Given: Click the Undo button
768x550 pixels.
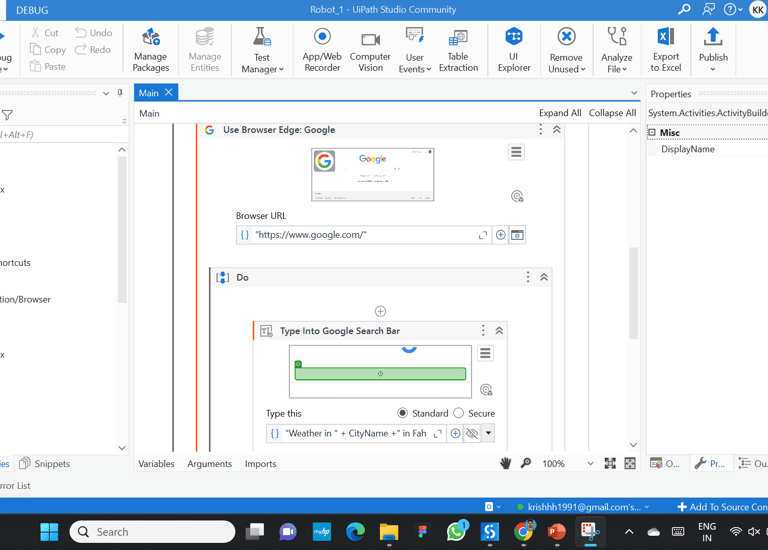Looking at the screenshot, I should (94, 33).
